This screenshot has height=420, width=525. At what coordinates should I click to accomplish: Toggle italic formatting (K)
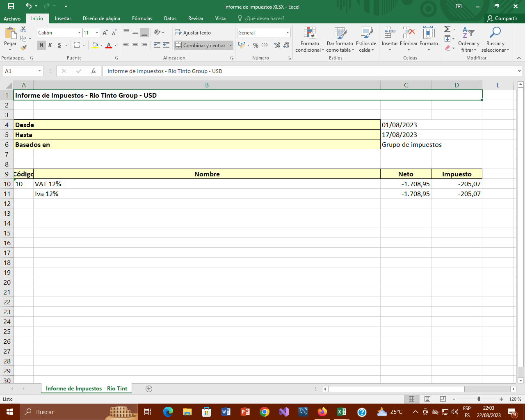50,45
